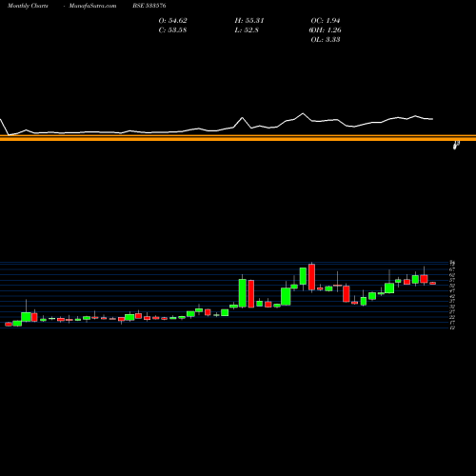476x476 pixels.
Task: Select the open value O: 54.62
Action: (x=172, y=21)
